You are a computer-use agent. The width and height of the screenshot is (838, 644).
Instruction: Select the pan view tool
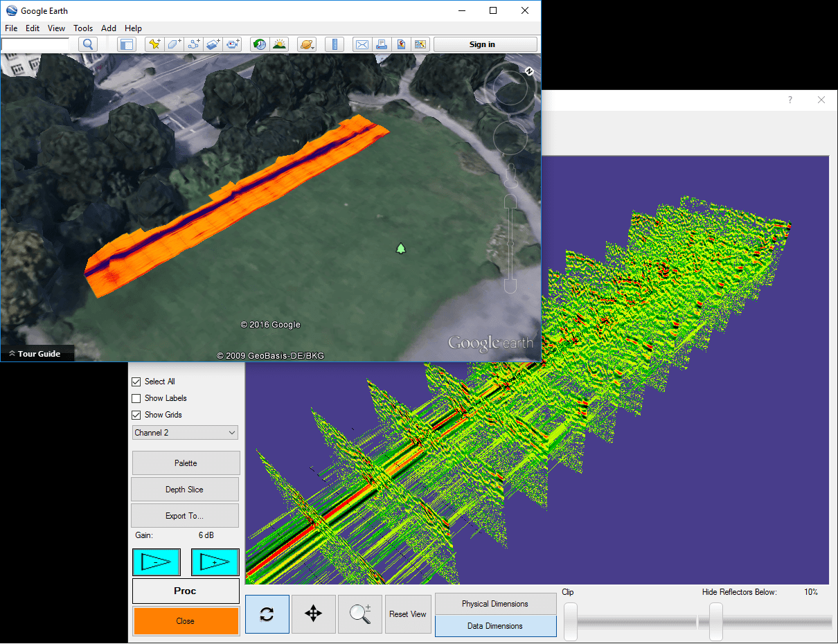[x=313, y=614]
